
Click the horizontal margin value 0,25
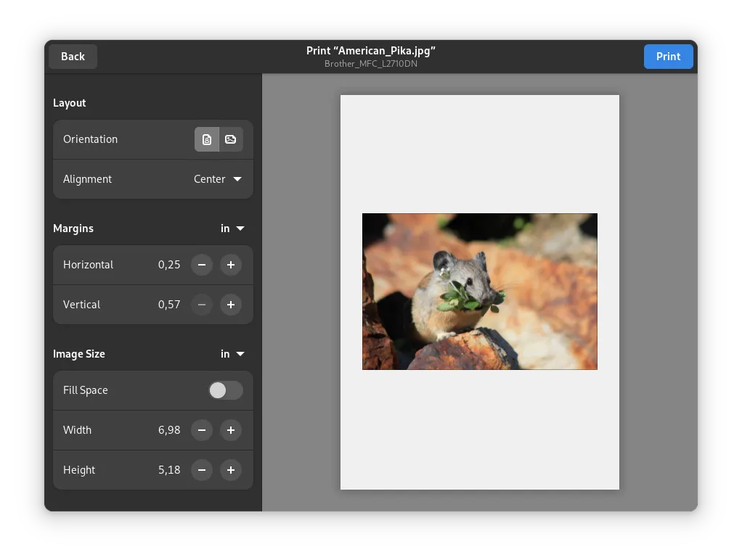(x=169, y=265)
